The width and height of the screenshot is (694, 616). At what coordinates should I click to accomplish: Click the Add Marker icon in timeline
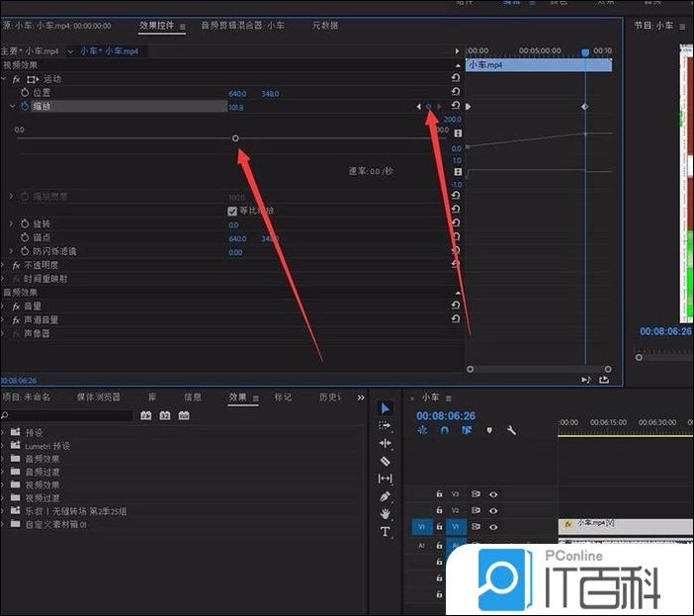tap(489, 430)
